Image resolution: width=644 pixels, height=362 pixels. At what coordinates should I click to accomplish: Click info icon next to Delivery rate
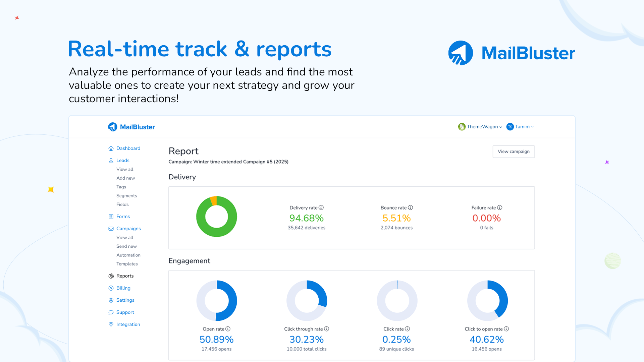[321, 207]
